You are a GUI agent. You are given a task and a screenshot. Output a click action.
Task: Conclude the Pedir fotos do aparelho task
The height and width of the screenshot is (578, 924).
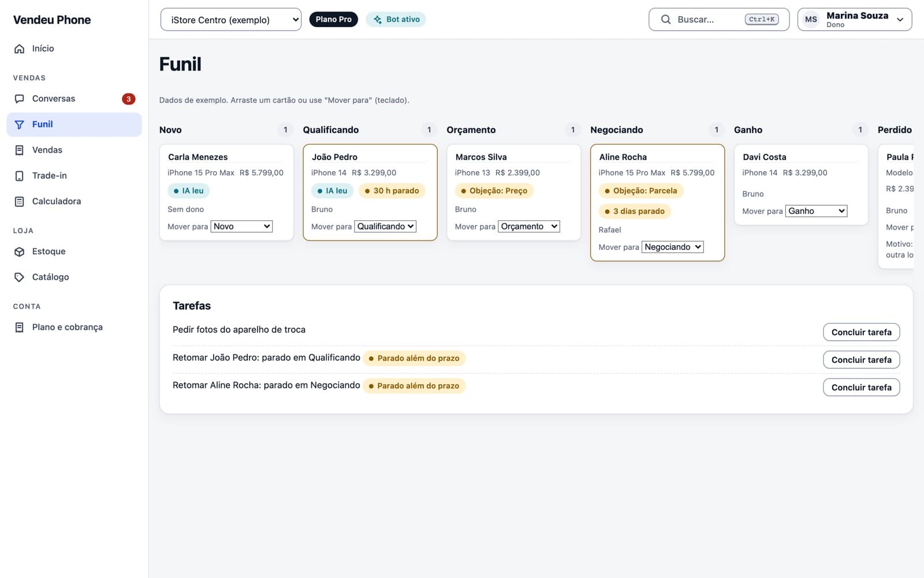coord(861,332)
